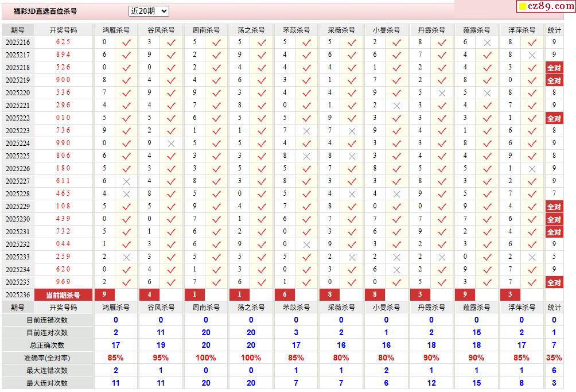
Task: Click the X mark for 浮萍杀号 in row 2025226
Action: pyautogui.click(x=532, y=169)
